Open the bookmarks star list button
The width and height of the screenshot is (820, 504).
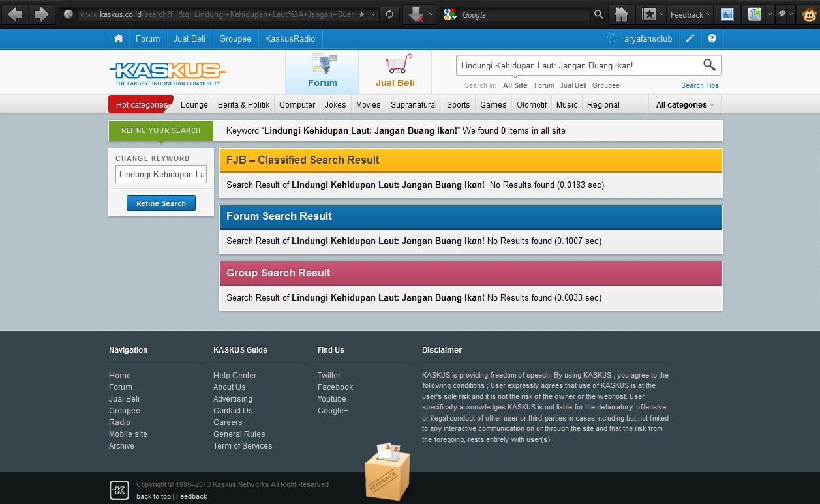(x=648, y=14)
